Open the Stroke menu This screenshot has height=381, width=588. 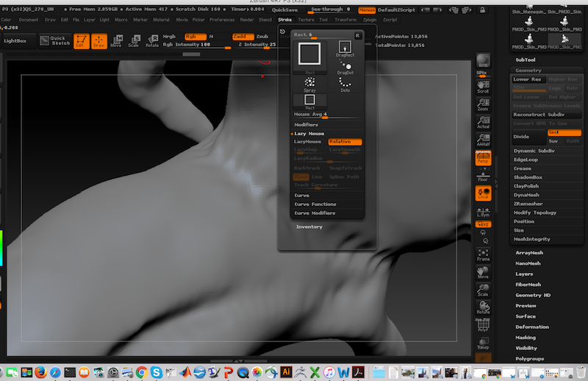284,20
